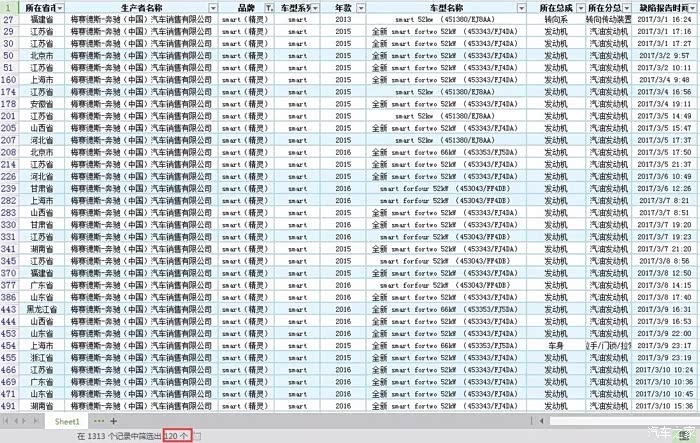700x443 pixels.
Task: Select the 转向系 cell in row 27
Action: click(555, 20)
